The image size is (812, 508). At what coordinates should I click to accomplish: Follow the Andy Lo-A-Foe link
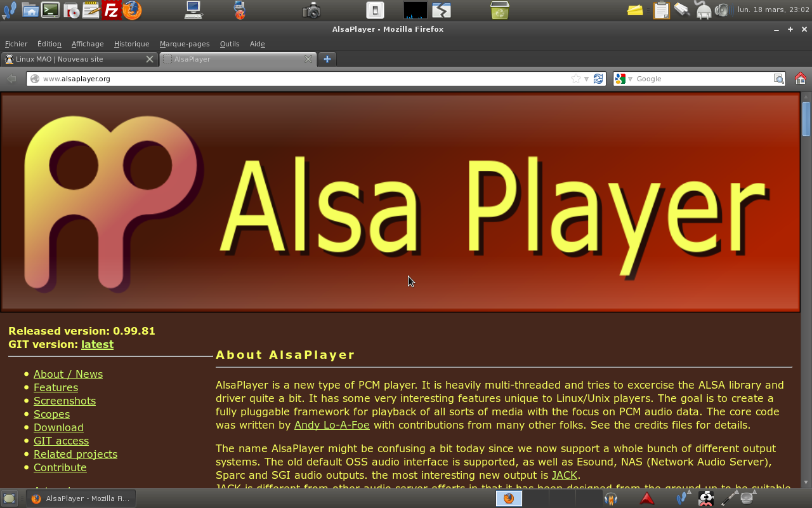tap(332, 425)
